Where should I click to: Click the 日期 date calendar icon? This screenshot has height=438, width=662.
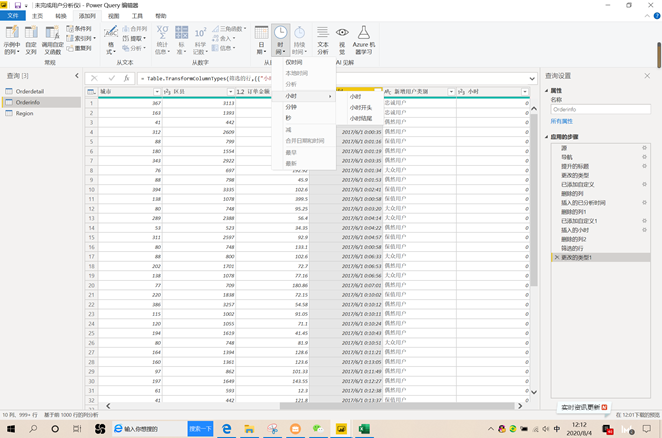pyautogui.click(x=261, y=33)
